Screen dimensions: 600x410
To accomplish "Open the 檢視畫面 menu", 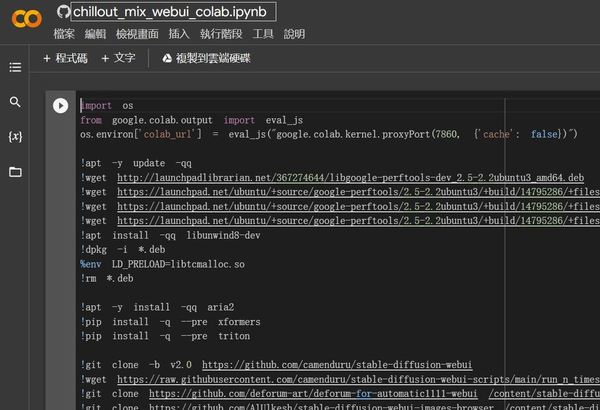I will pyautogui.click(x=137, y=34).
